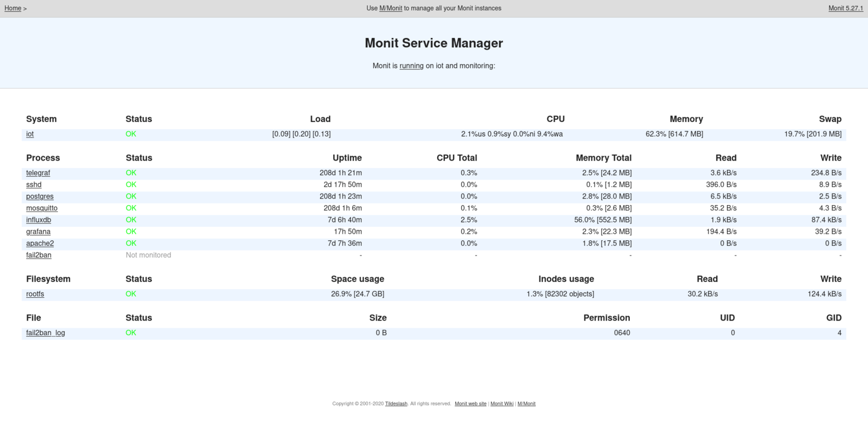This screenshot has height=422, width=868.
Task: Click rootfs read rate 30.2 kB/s
Action: [703, 294]
